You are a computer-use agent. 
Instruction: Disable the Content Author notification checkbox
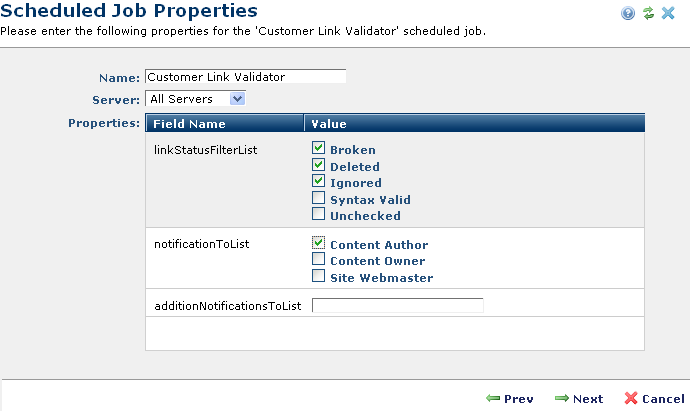[319, 243]
